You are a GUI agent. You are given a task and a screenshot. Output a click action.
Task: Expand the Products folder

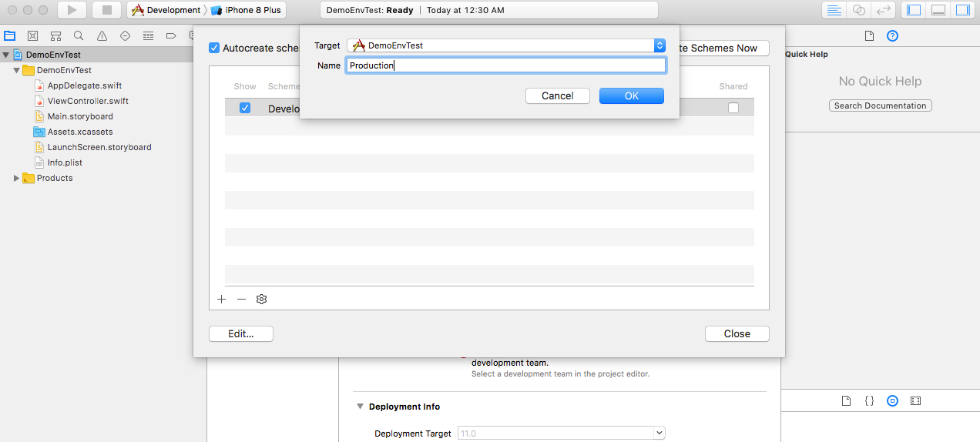tap(17, 178)
